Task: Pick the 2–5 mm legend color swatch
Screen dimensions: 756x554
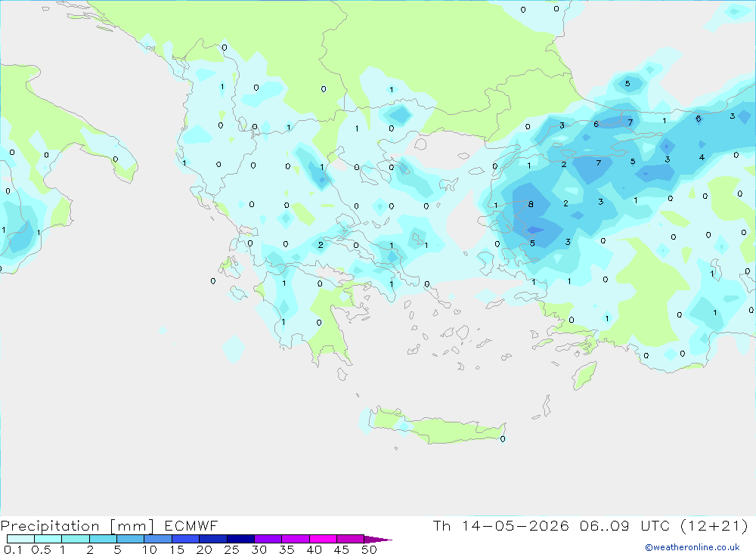Action: (103, 539)
